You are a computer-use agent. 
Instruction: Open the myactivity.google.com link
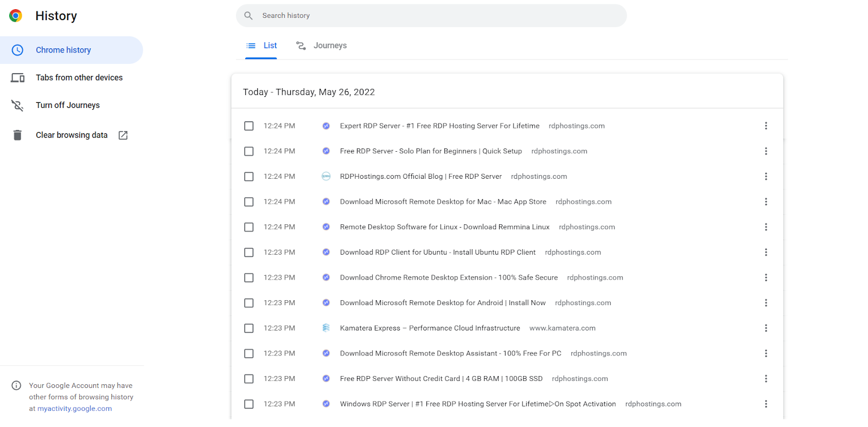coord(74,409)
